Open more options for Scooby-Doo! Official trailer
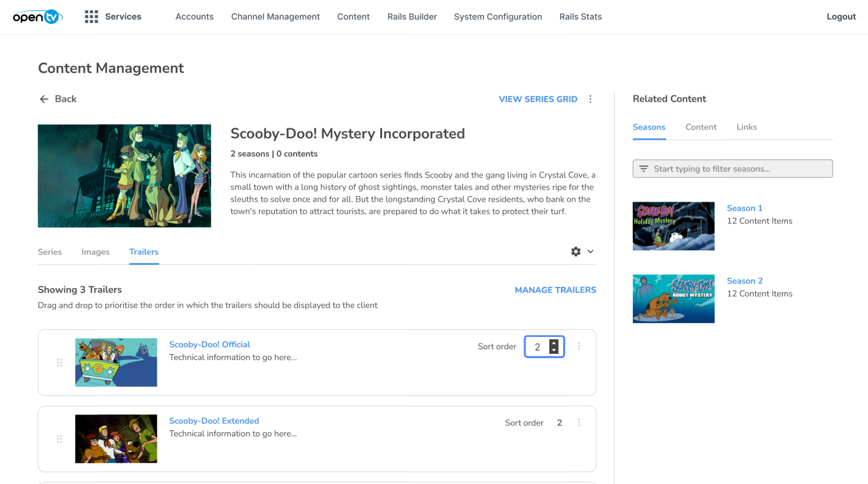The width and height of the screenshot is (868, 484). [579, 346]
